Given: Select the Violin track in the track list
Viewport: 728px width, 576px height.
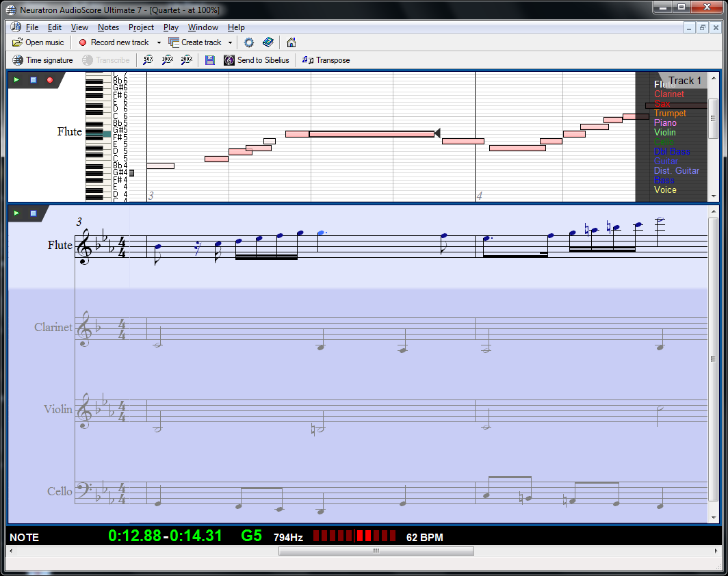Looking at the screenshot, I should click(664, 132).
